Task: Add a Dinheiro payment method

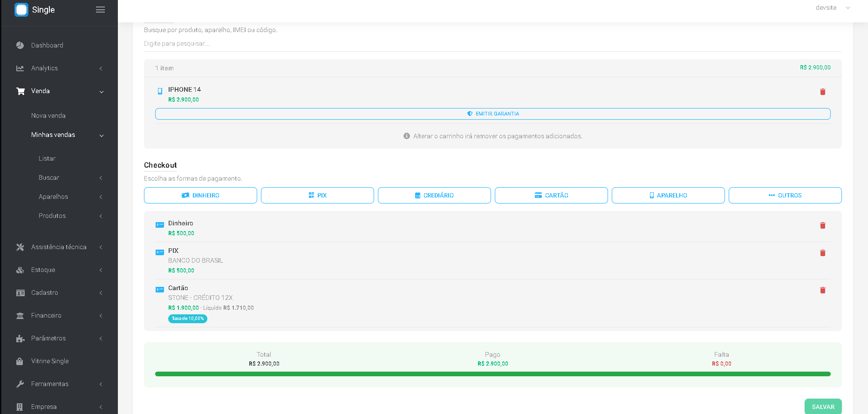Action: point(200,196)
